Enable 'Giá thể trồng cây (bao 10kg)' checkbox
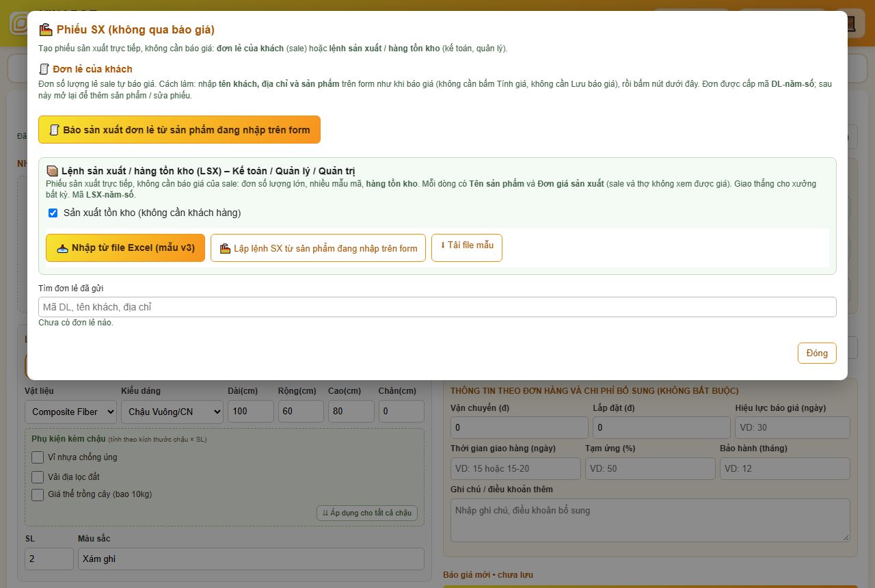 point(38,494)
